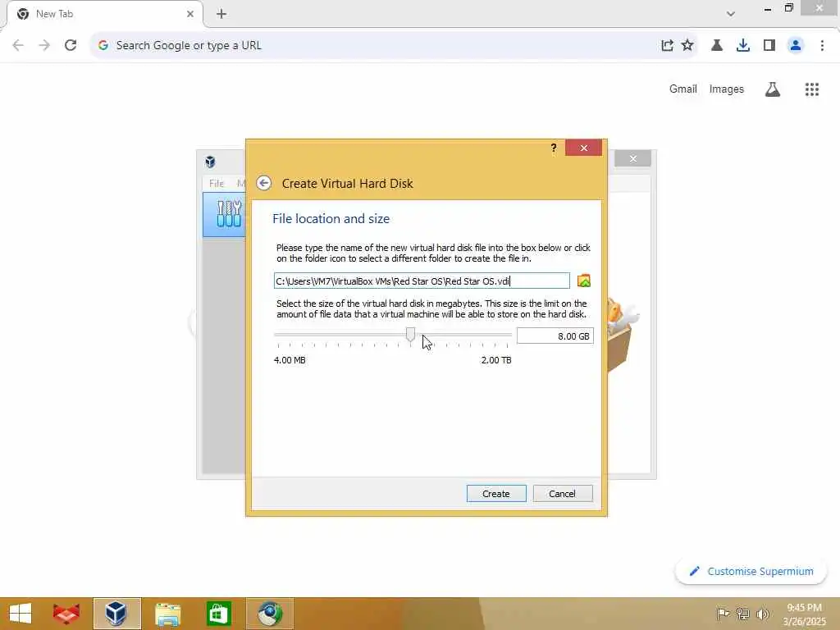Screen dimensions: 840x630
Task: Click VirtualBox Tools icon in background window
Action: tap(230, 213)
